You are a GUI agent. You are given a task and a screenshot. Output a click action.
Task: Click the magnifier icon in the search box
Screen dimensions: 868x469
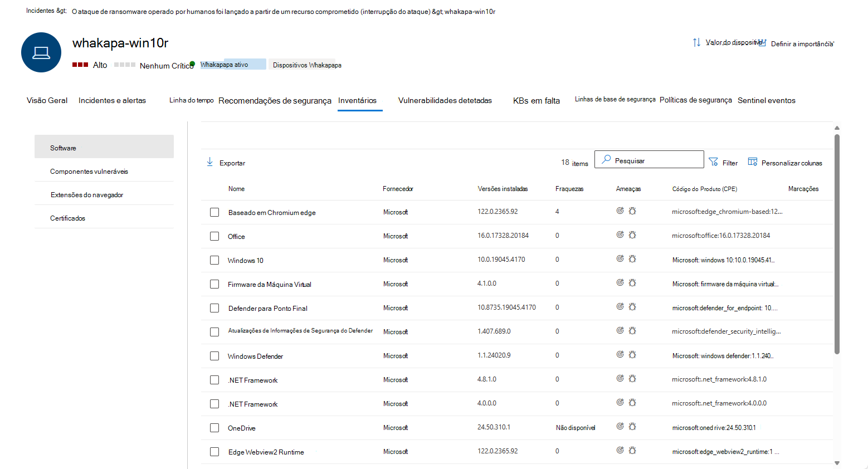coord(606,160)
